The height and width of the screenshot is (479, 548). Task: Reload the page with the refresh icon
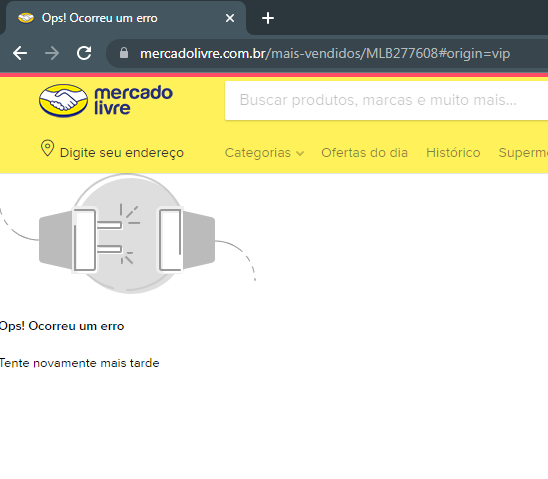(x=84, y=53)
